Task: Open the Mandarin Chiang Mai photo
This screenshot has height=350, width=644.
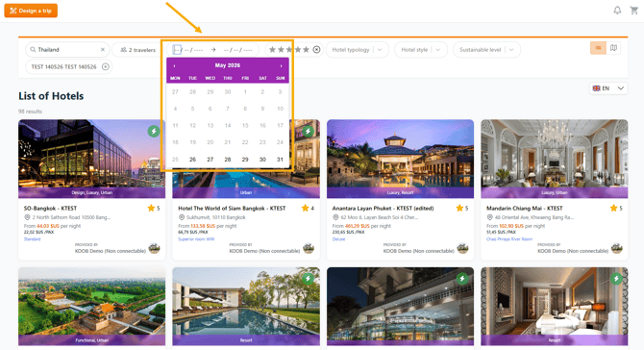Action: pyautogui.click(x=554, y=159)
